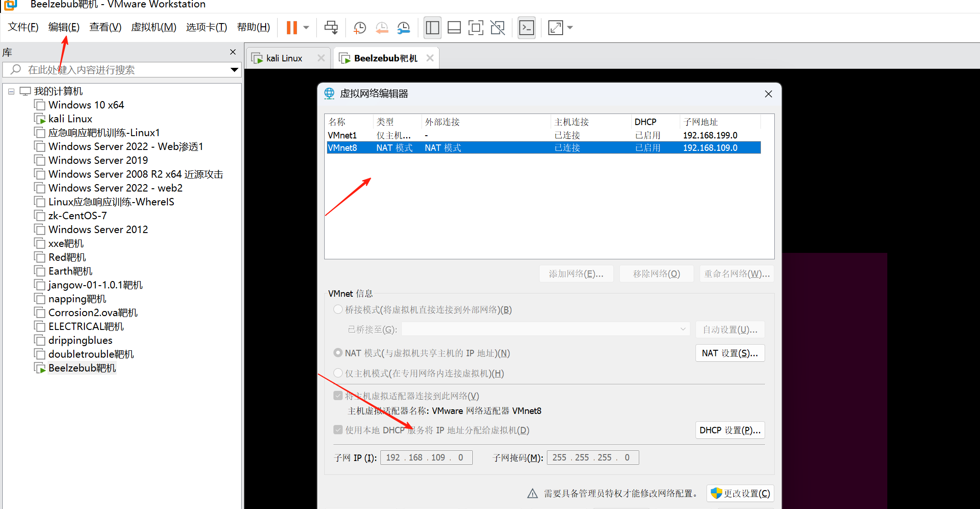Select kali Linux in the library tree

pyautogui.click(x=70, y=119)
